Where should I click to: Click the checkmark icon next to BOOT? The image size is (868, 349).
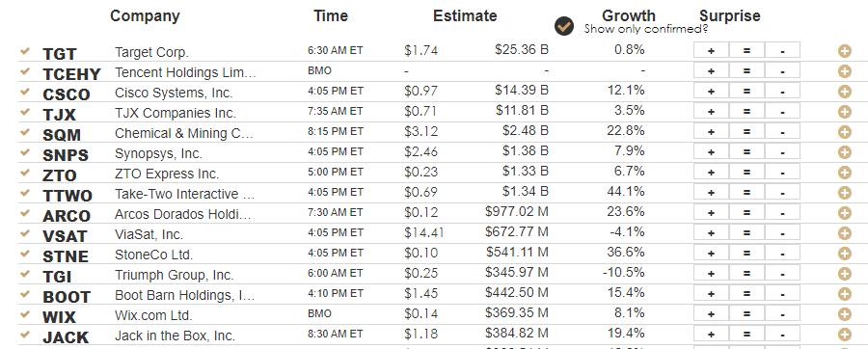(x=24, y=294)
